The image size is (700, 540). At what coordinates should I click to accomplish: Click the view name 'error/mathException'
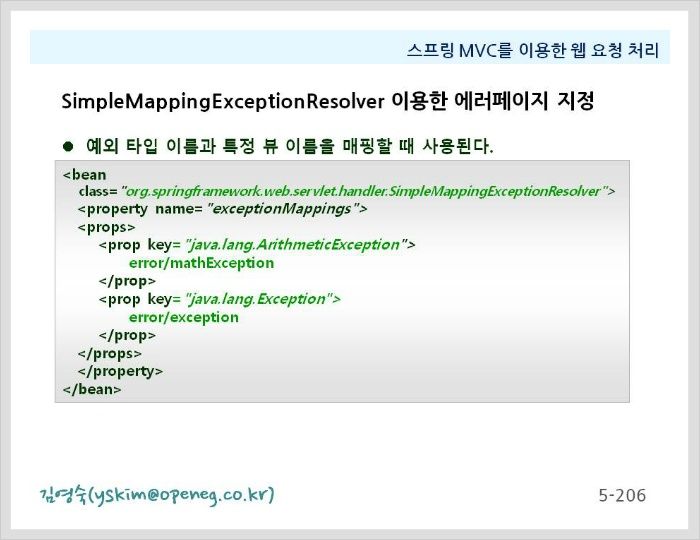(201, 263)
